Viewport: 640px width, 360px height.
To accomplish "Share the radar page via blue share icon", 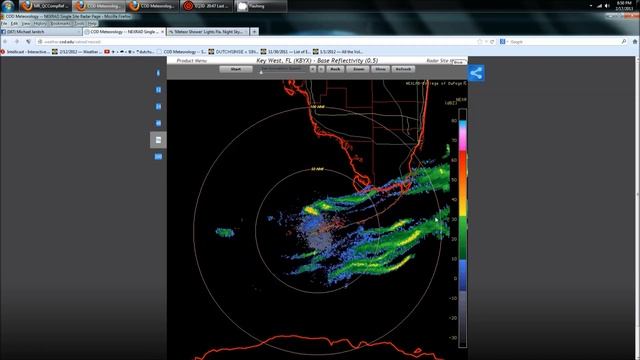I will click(476, 73).
